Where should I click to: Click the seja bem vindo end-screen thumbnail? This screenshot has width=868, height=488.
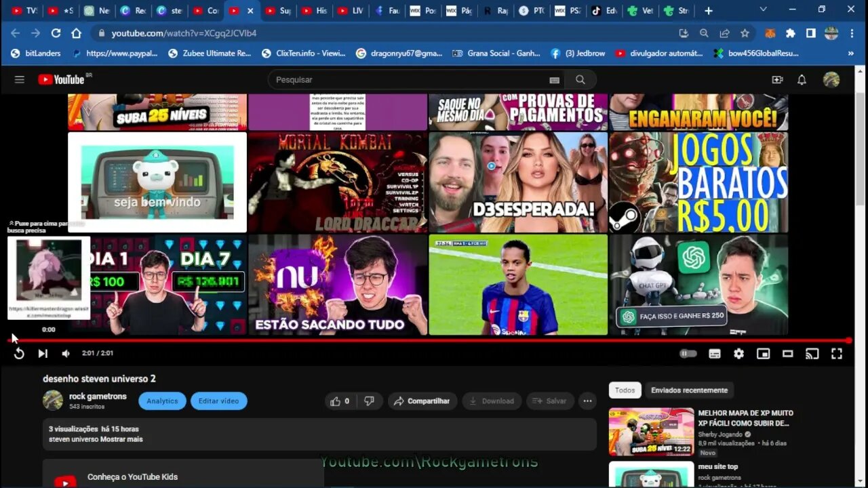click(x=157, y=182)
